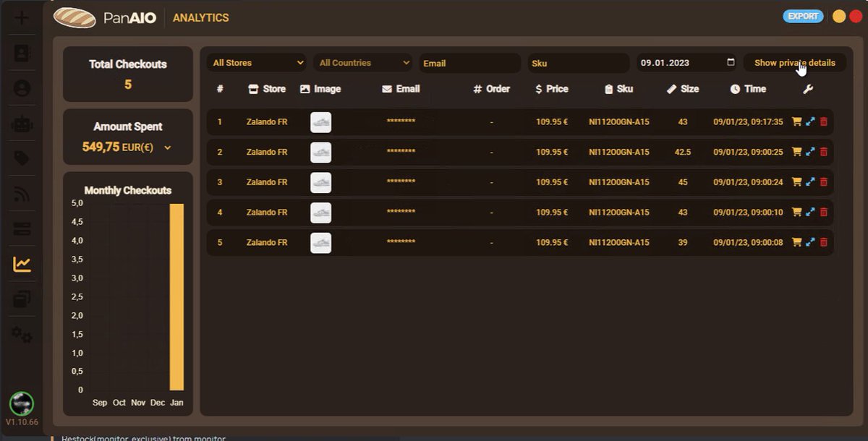The image size is (868, 441).
Task: Open calendar picker in the date field
Action: (731, 62)
